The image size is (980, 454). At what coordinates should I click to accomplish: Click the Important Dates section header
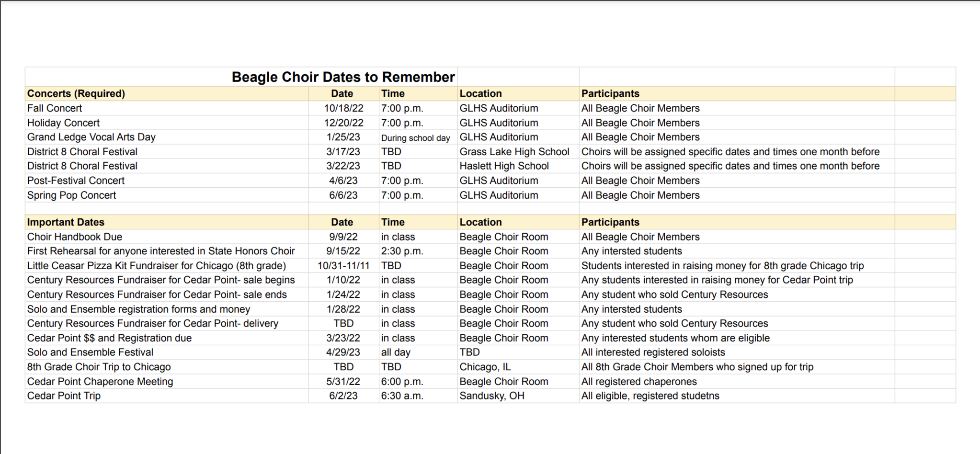pyautogui.click(x=66, y=222)
